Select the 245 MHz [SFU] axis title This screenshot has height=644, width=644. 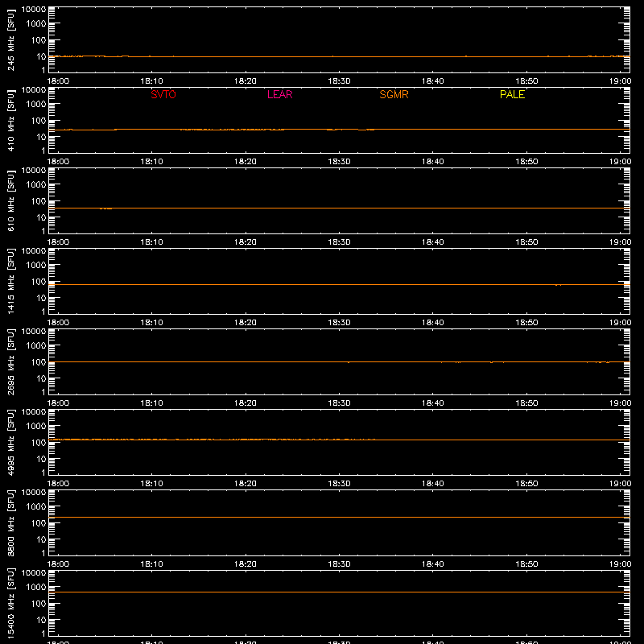pyautogui.click(x=10, y=39)
